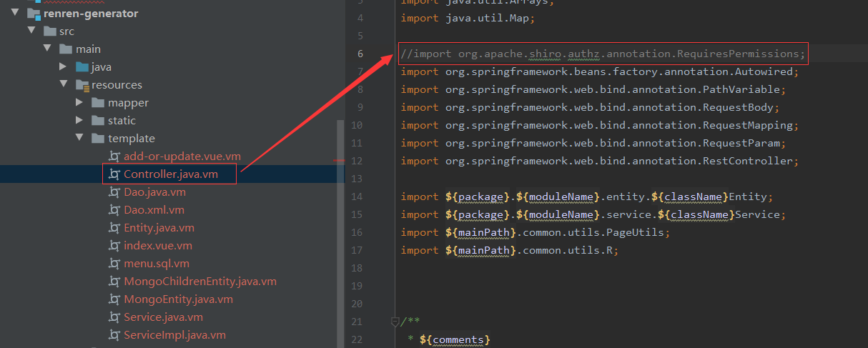Open MongoEntity.java.vm file
This screenshot has width=868, height=348.
(178, 299)
